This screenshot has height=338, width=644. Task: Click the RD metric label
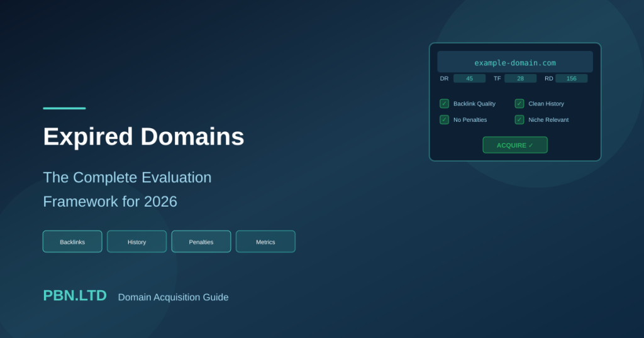coord(548,79)
